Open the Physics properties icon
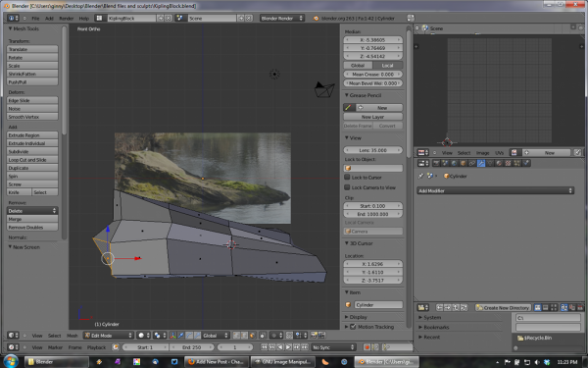The width and height of the screenshot is (588, 368). pos(526,163)
